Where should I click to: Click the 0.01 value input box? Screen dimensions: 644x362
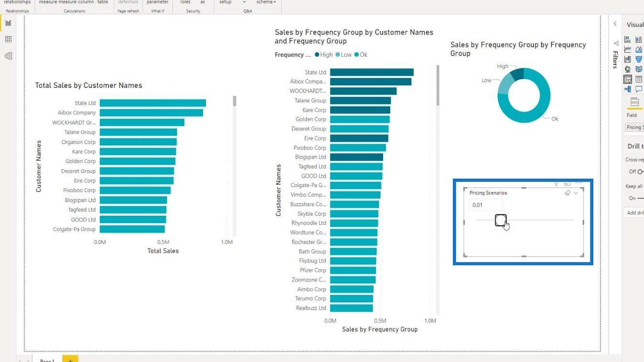[x=486, y=205]
